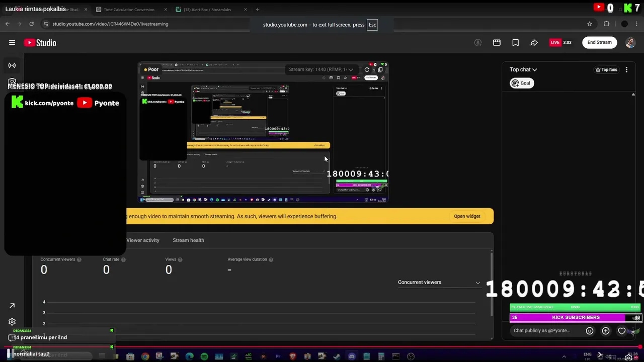Open the browser extensions puzzle icon
Image resolution: width=644 pixels, height=362 pixels.
[x=607, y=24]
